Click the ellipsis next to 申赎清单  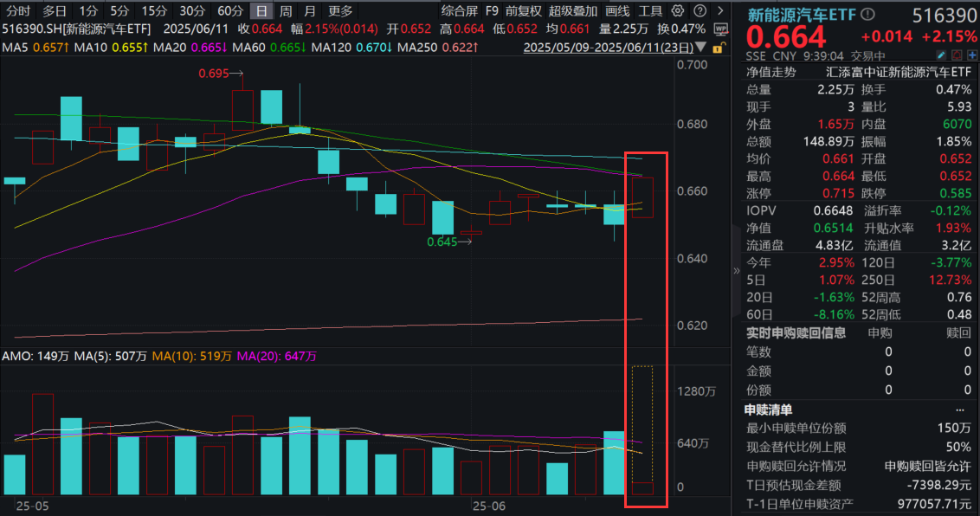pyautogui.click(x=959, y=410)
